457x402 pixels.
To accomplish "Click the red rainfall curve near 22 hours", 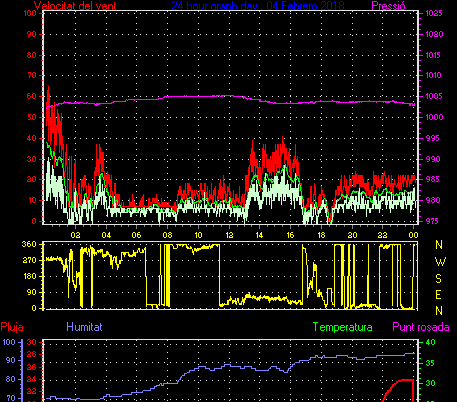I will [x=396, y=387].
